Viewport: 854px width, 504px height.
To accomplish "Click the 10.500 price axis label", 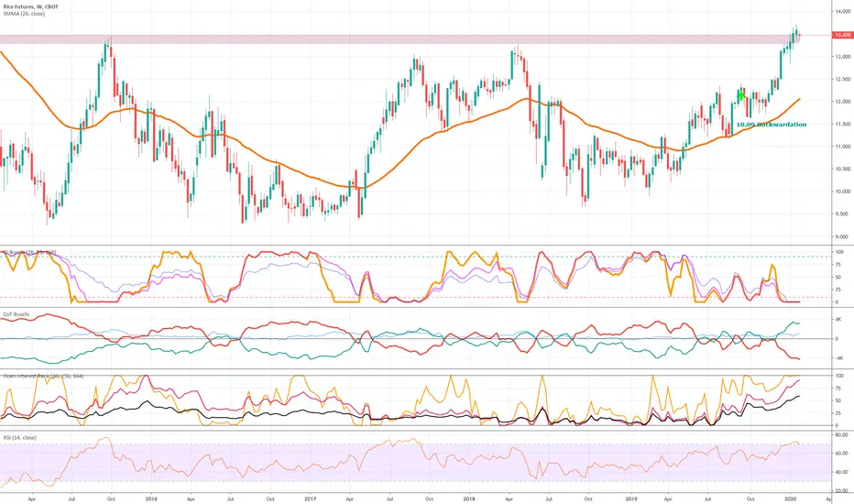I will click(843, 169).
